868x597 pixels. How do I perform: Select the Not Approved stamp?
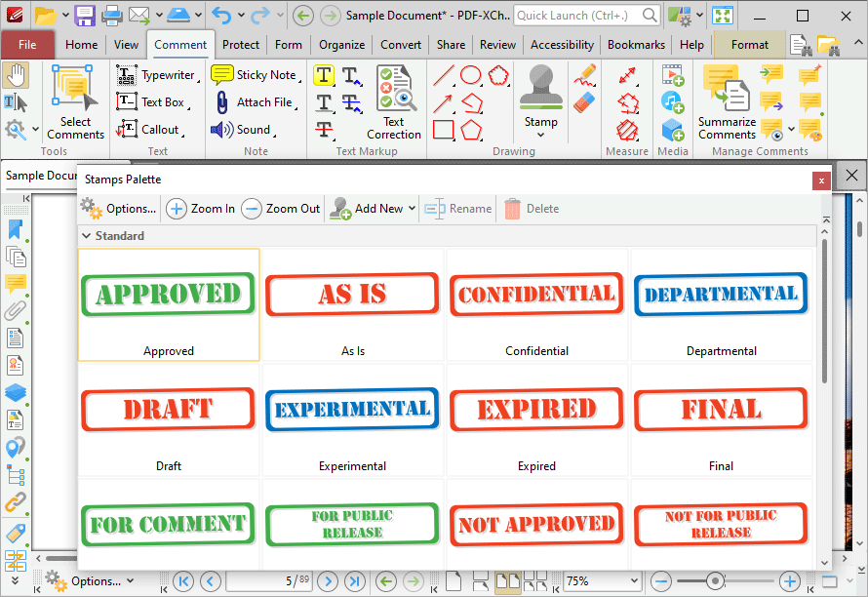pyautogui.click(x=536, y=525)
